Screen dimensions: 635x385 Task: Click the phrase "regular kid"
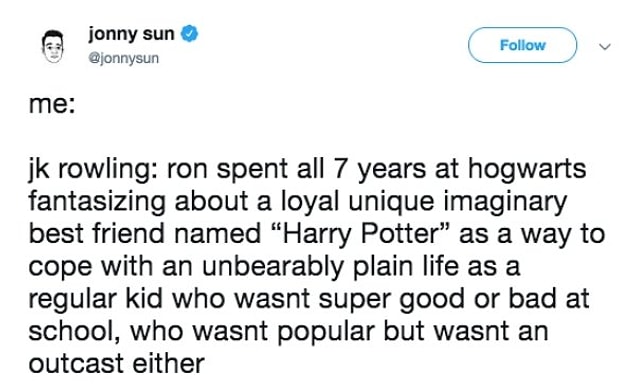tap(96, 300)
